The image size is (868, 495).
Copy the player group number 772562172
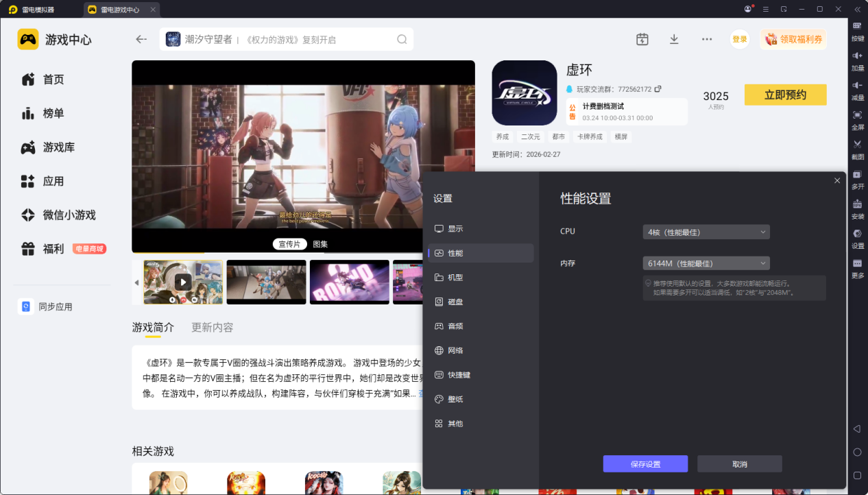[x=658, y=89]
